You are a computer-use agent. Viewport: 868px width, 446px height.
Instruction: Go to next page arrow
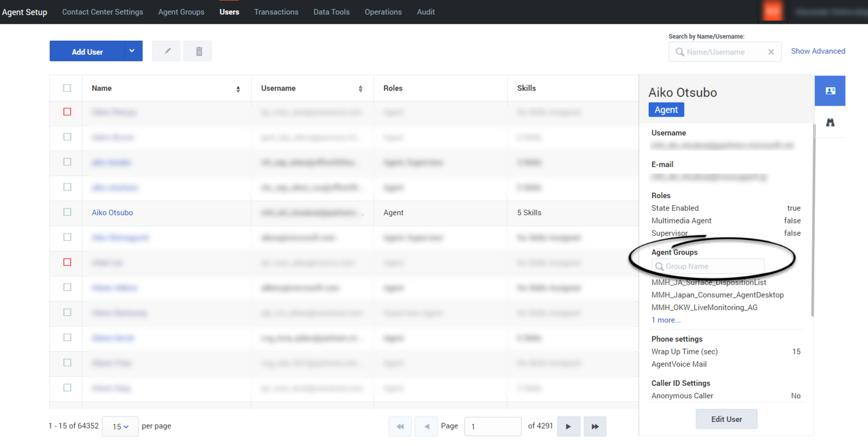[568, 426]
